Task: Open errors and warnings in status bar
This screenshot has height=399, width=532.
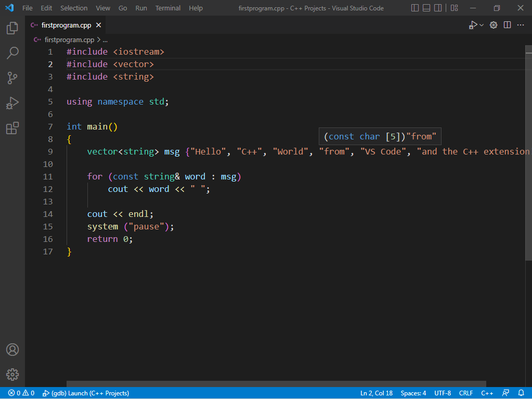Action: tap(21, 393)
